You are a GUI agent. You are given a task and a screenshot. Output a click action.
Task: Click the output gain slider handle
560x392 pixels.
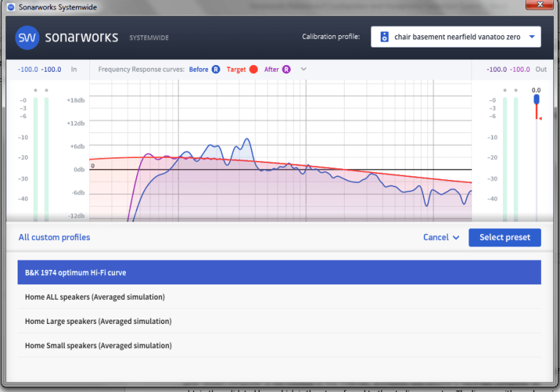click(x=537, y=99)
